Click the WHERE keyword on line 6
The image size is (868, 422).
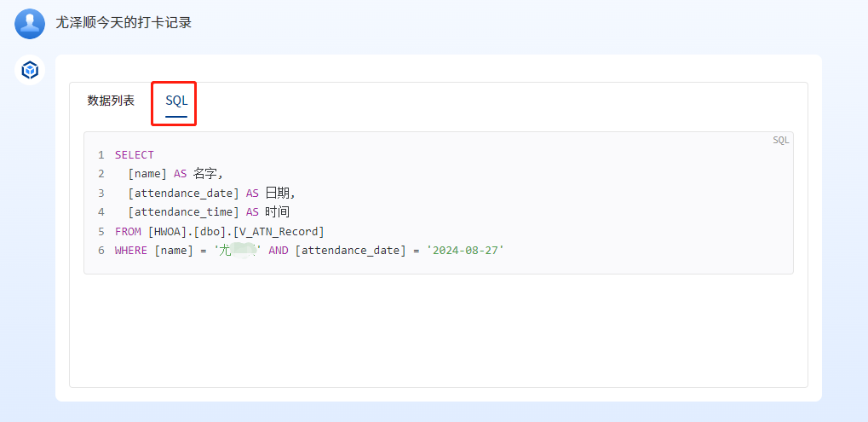[x=131, y=251]
